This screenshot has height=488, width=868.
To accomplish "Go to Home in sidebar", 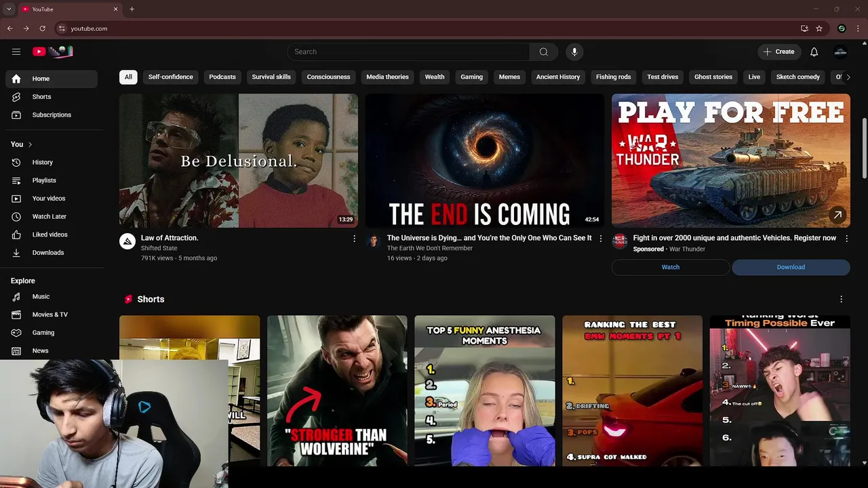I will click(x=52, y=79).
